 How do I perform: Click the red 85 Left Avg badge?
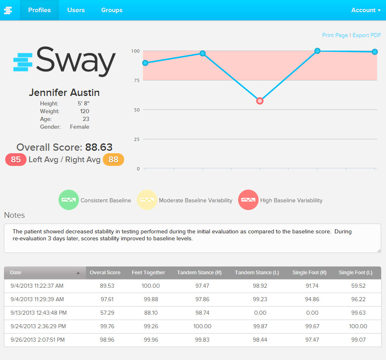(x=16, y=160)
